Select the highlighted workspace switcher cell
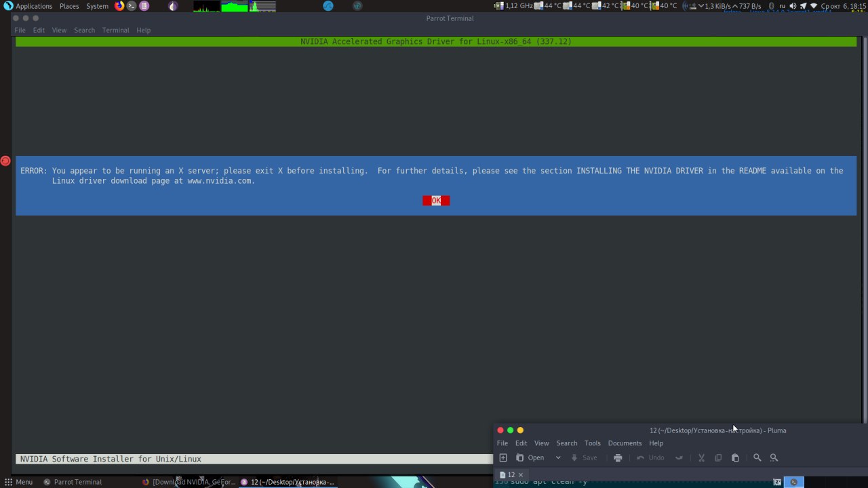Screen dimensions: 868x488 point(794,482)
